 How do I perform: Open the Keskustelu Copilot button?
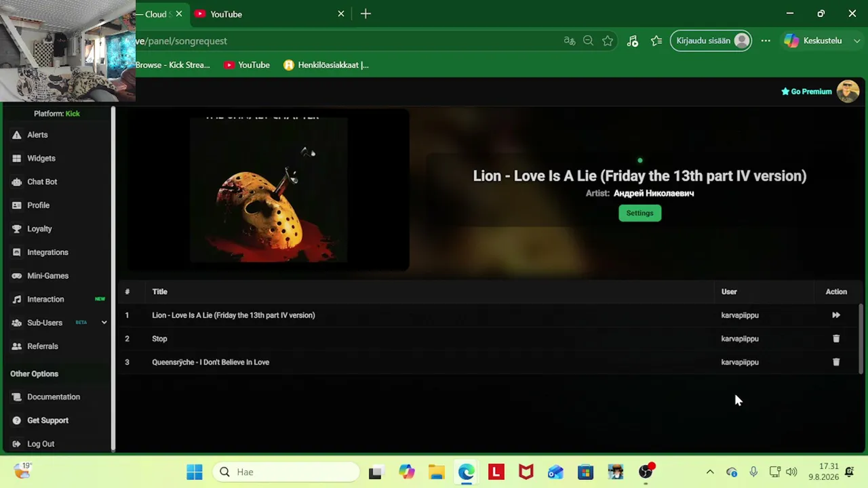click(812, 41)
